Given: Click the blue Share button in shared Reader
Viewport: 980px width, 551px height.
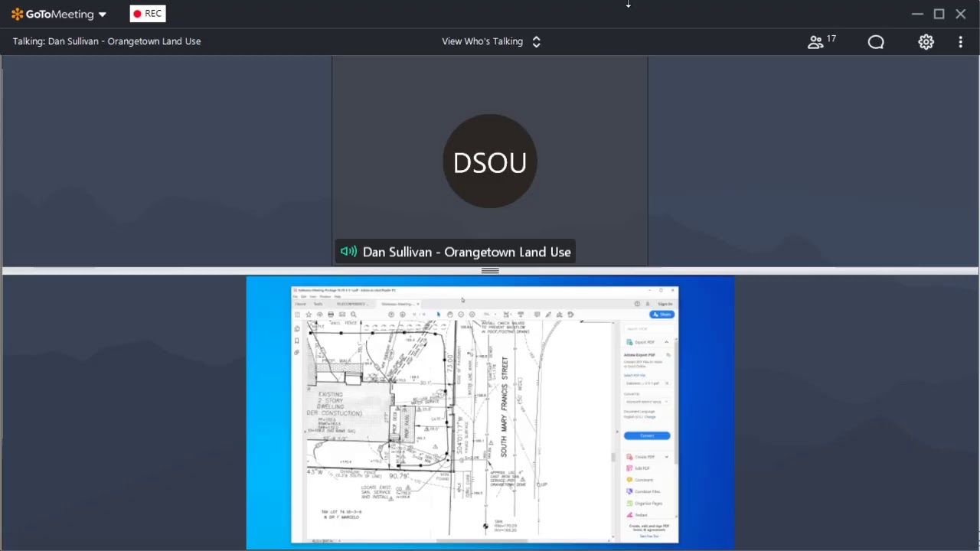Looking at the screenshot, I should [x=661, y=315].
